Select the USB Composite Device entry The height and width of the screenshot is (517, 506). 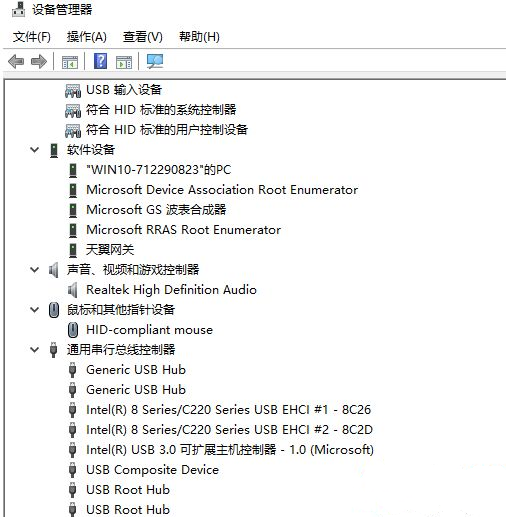coord(152,470)
